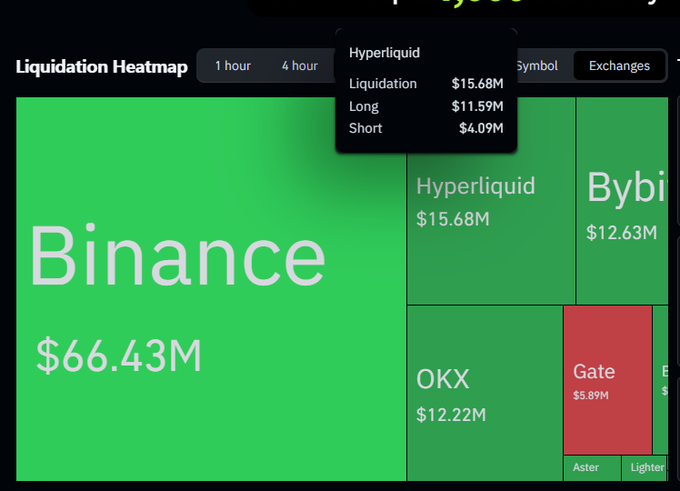The image size is (680, 491).
Task: Click the tooltip Short value $4.09M
Action: point(481,128)
